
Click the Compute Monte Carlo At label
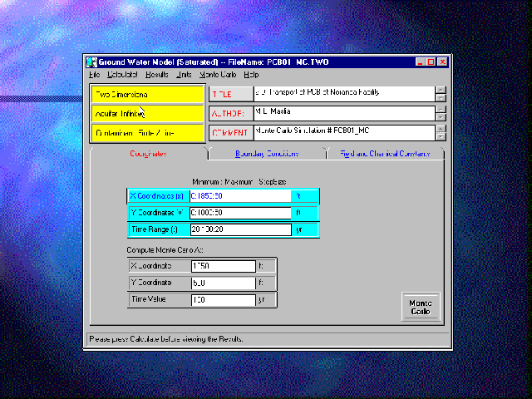[x=165, y=250]
